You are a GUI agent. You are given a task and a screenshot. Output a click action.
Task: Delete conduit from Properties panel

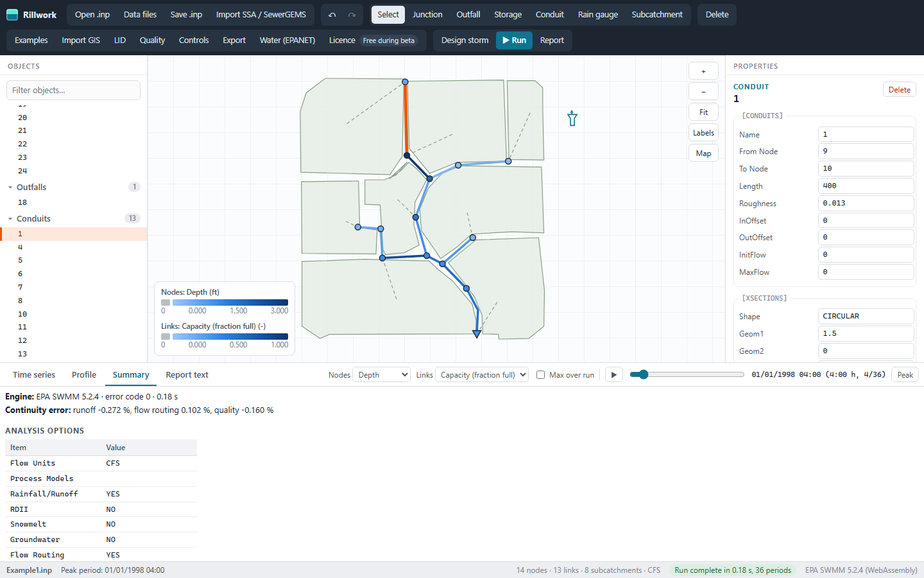point(899,90)
